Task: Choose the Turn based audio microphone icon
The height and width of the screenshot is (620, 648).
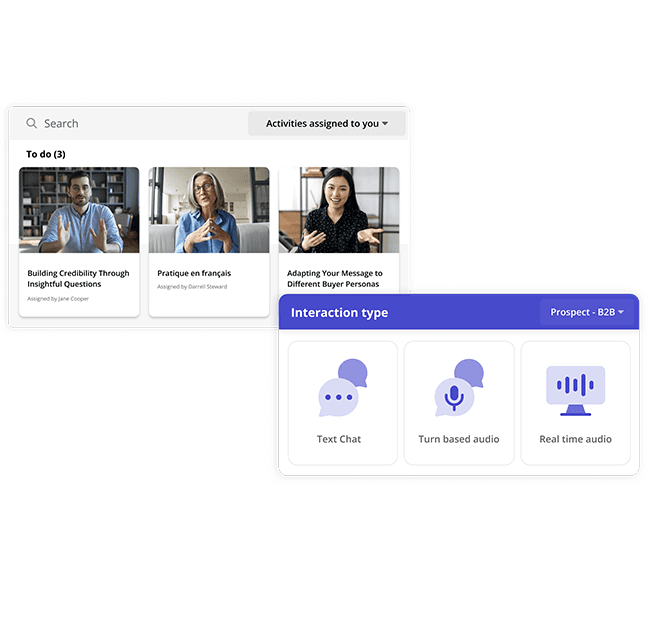Action: tap(458, 389)
